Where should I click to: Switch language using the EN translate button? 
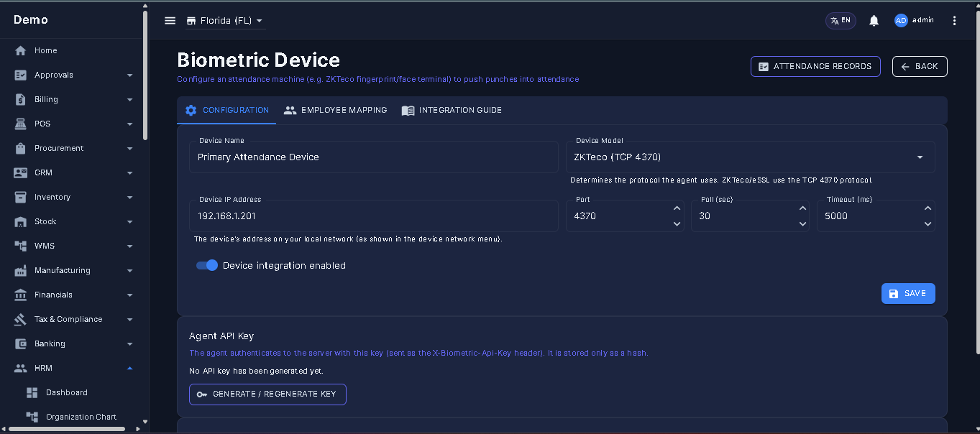[841, 21]
